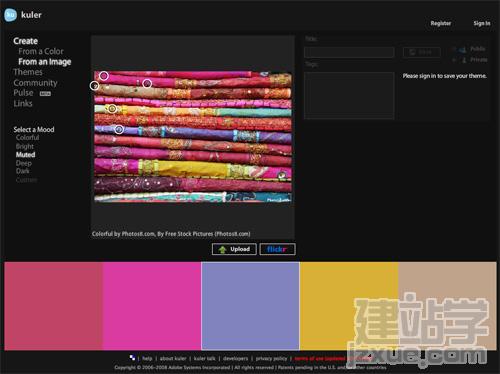The image size is (500, 374).
Task: Open the Links section
Action: [23, 103]
